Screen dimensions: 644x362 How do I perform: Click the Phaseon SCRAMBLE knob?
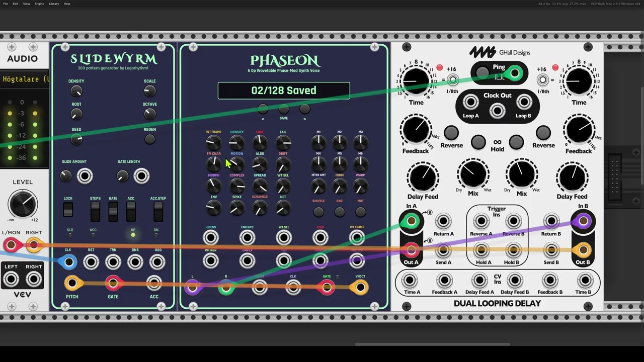tap(260, 208)
